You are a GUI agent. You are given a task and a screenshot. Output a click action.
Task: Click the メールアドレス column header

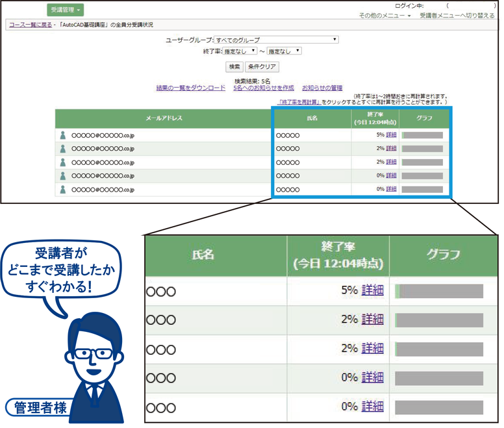[x=164, y=118]
